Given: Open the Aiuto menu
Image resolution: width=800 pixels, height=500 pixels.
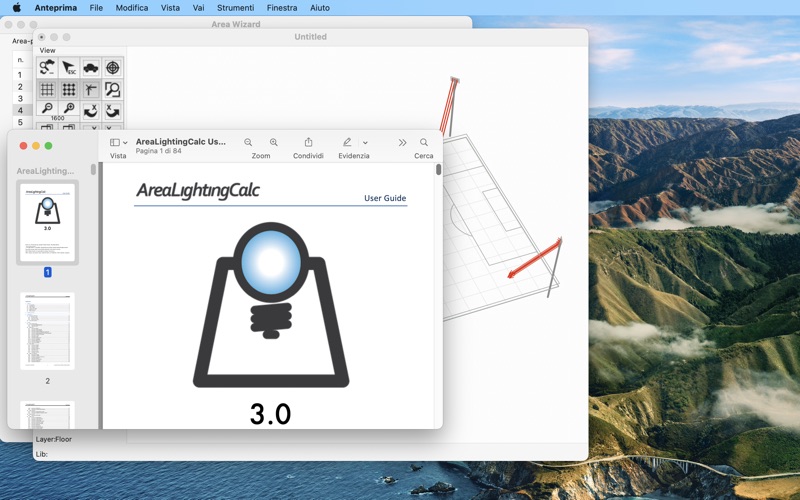Looking at the screenshot, I should [320, 8].
